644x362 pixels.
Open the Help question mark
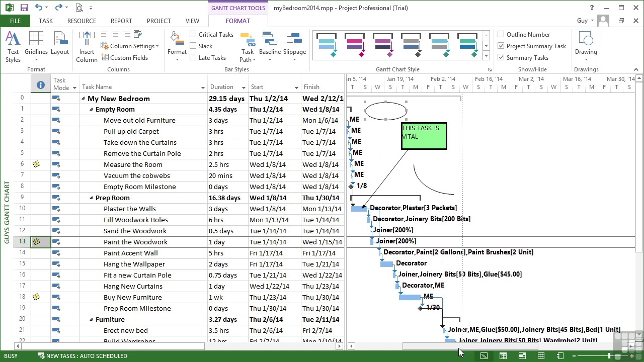pos(592,8)
